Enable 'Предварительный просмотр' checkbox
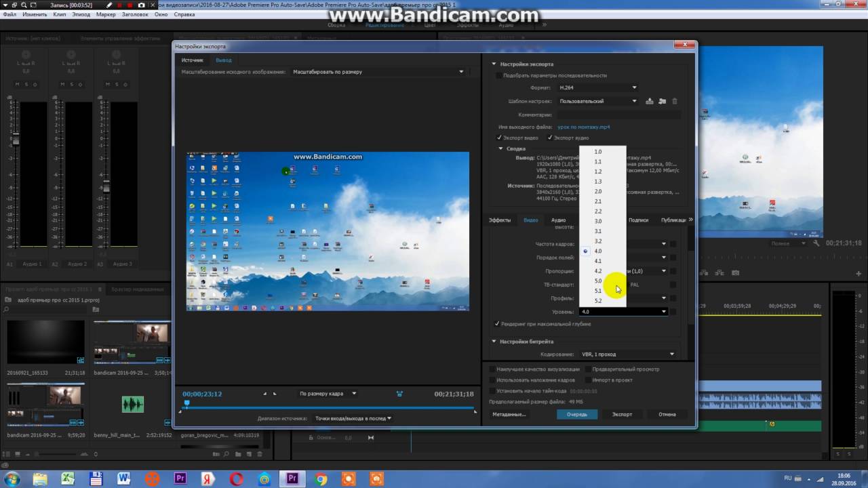Image resolution: width=868 pixels, height=488 pixels. tap(587, 369)
